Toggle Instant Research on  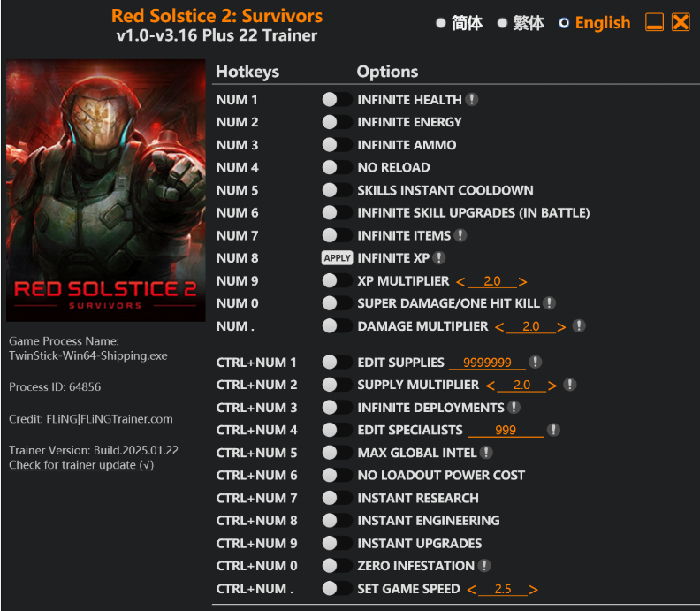tap(337, 498)
